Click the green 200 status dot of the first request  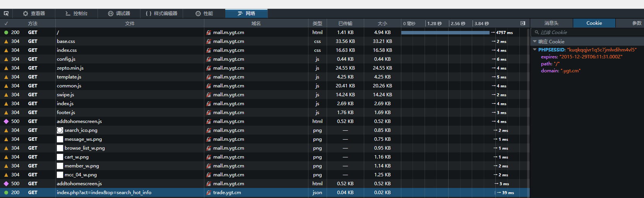(x=6, y=32)
